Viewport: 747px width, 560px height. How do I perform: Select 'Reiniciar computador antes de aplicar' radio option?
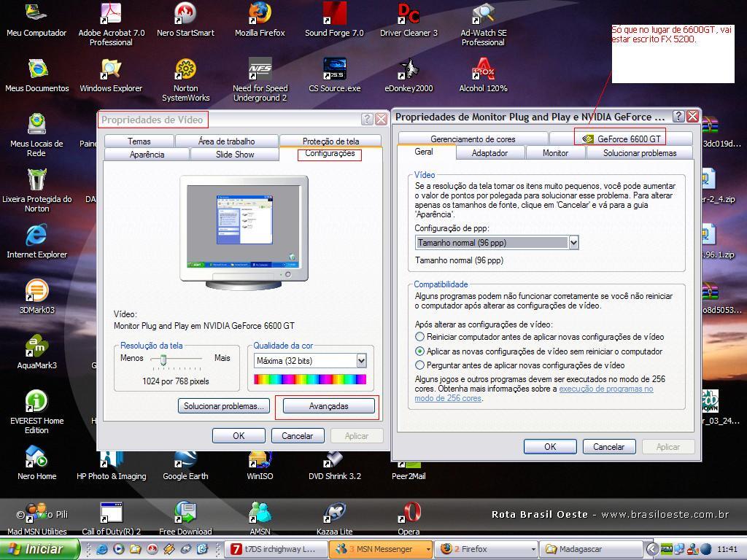point(419,337)
